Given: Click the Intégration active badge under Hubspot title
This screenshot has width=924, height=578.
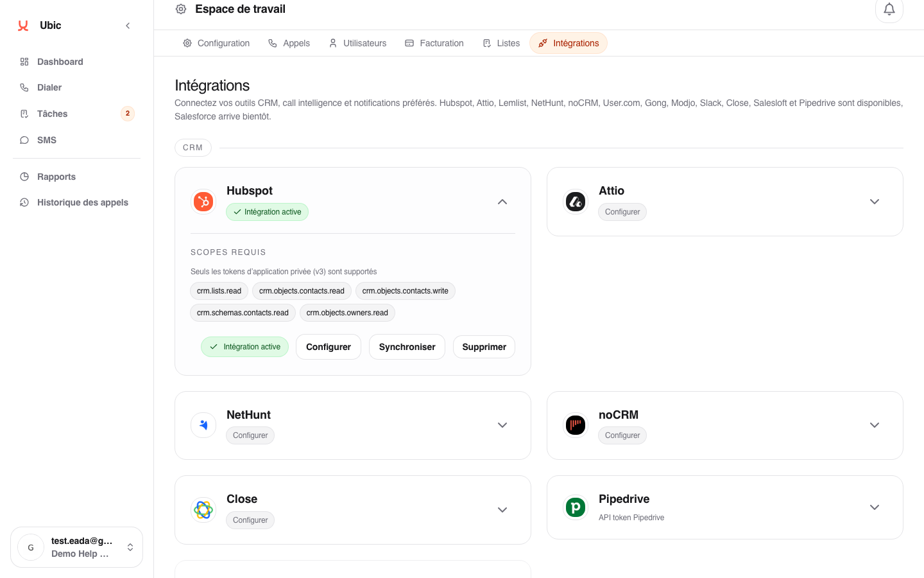Looking at the screenshot, I should tap(267, 212).
